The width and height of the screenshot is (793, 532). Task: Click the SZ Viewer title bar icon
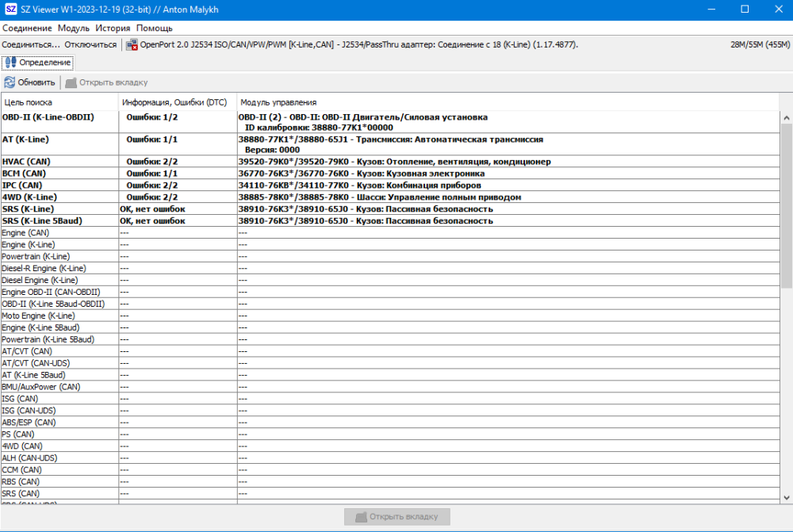tap(10, 10)
